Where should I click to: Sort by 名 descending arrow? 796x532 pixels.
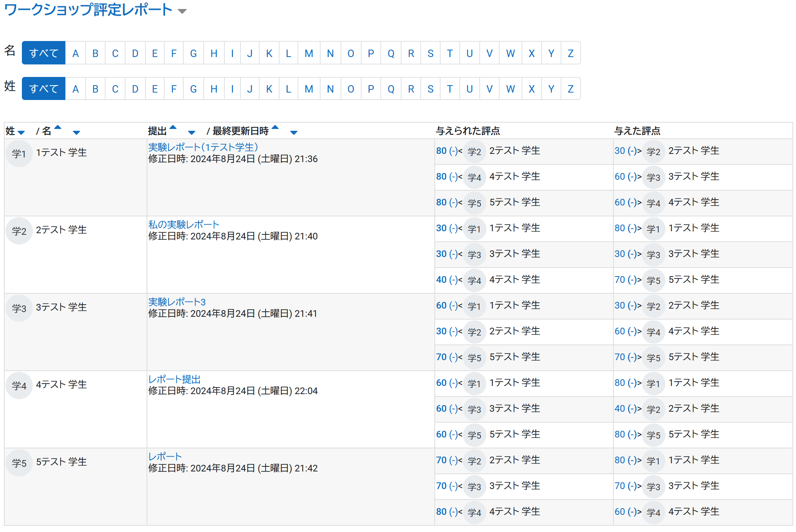[77, 133]
